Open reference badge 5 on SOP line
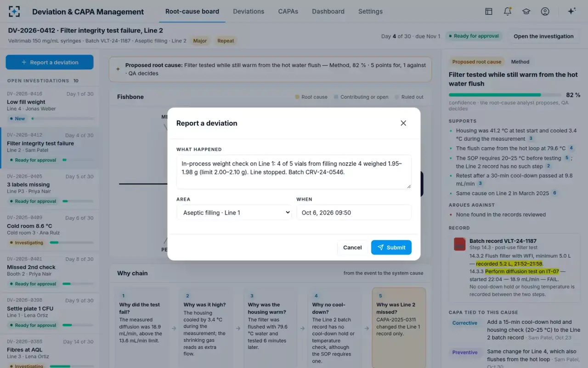588x368 pixels. (567, 158)
